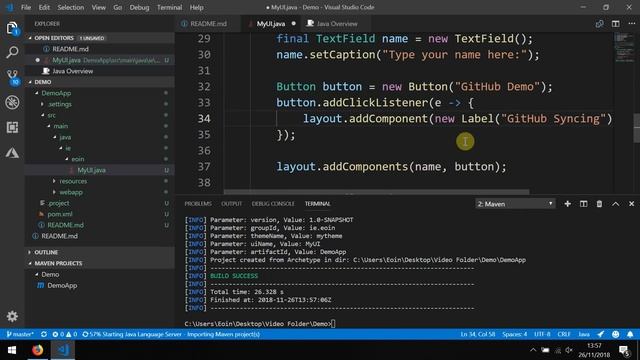Click the VS Code taskbar icon

pos(63,350)
